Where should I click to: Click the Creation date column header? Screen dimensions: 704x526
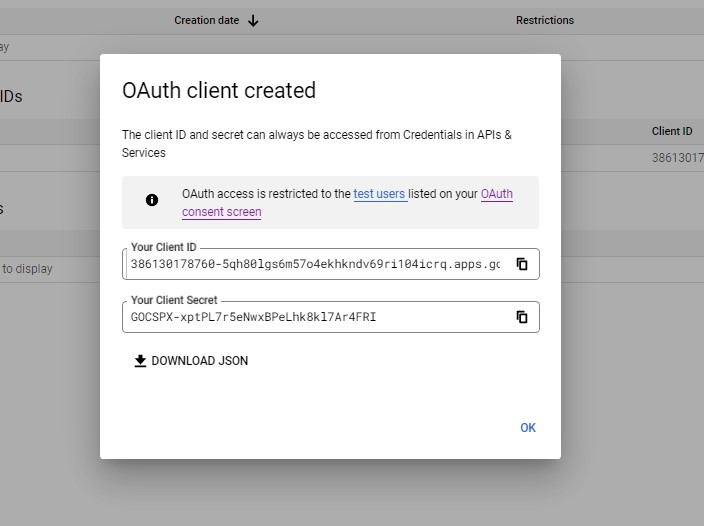pyautogui.click(x=207, y=20)
